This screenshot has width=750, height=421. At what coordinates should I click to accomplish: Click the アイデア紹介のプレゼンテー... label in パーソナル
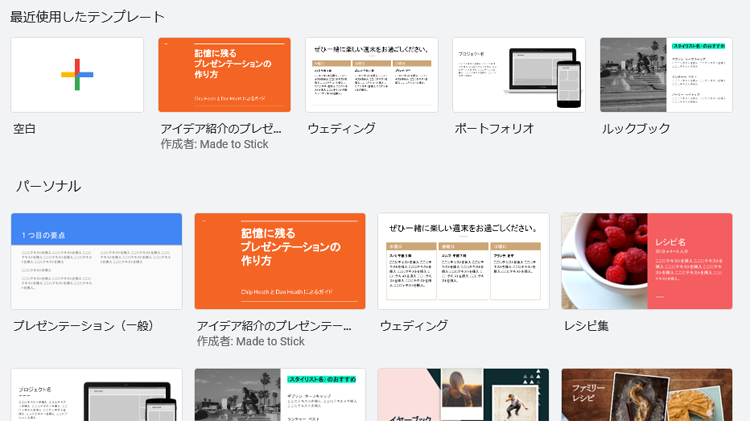pos(274,326)
